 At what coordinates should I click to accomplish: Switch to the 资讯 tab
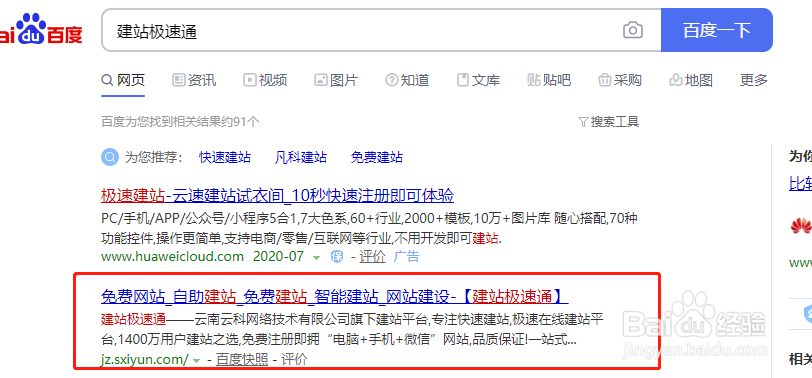[194, 80]
